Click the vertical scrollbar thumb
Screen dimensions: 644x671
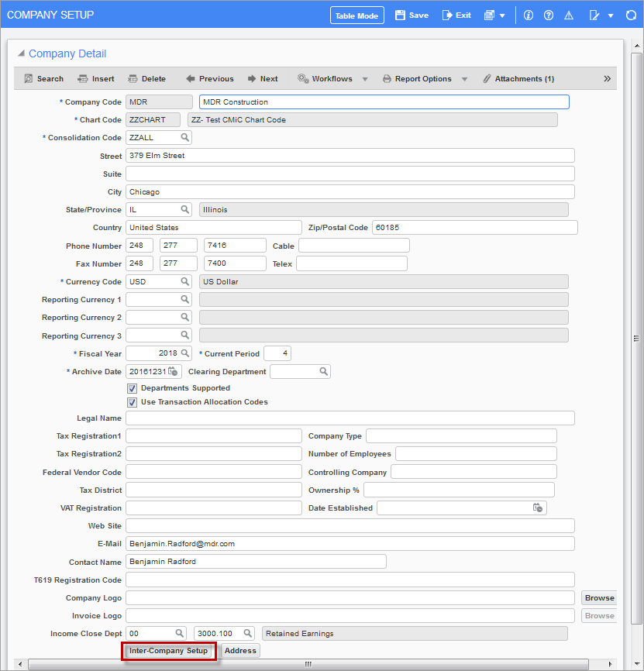coord(637,339)
